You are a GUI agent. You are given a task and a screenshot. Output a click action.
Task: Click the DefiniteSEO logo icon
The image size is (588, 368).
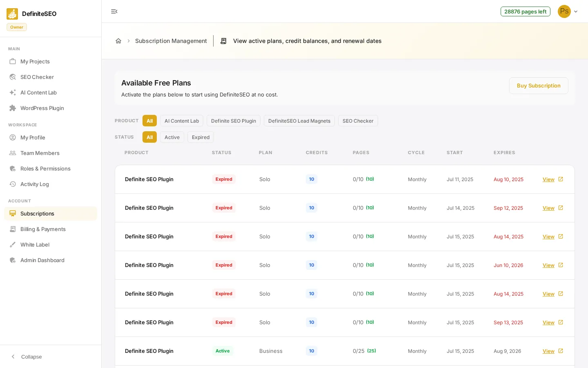pyautogui.click(x=12, y=14)
